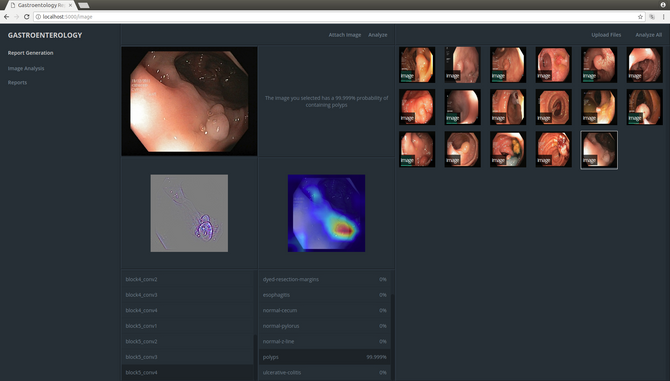Bookmark page with the star icon
670x381 pixels.
(640, 17)
